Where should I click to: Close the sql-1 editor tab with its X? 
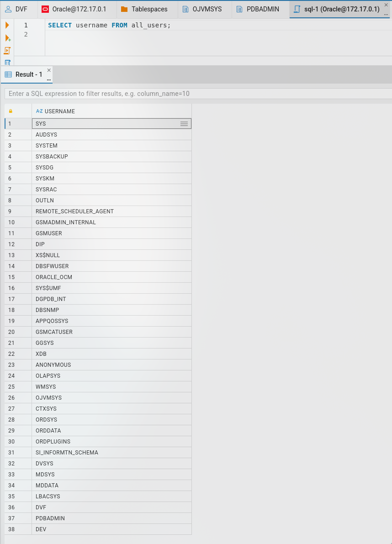[x=386, y=5]
